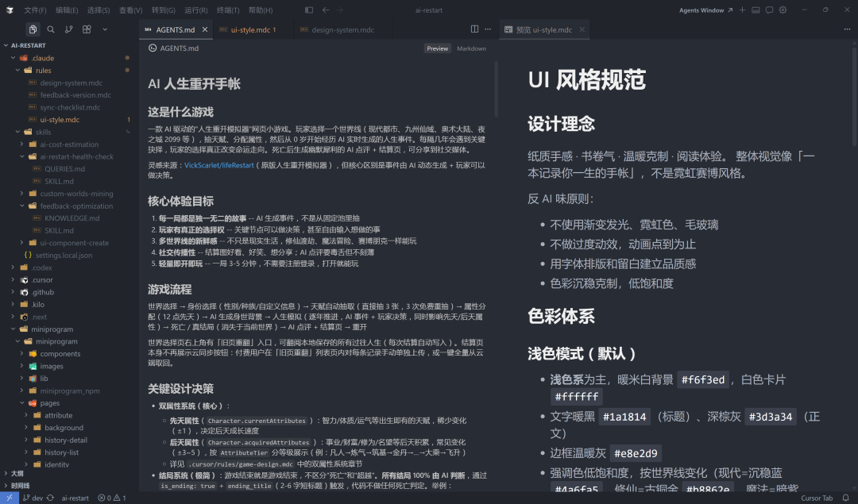Close the AGENTS.md tab
This screenshot has height=504, width=858.
coord(205,29)
